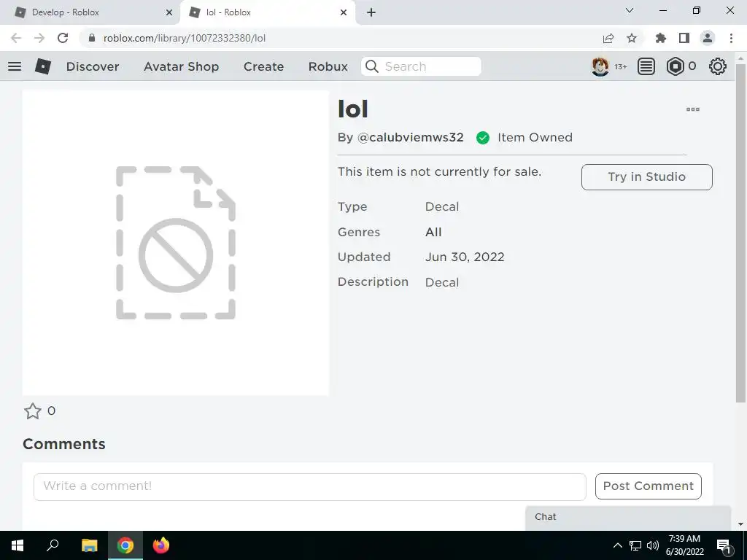Open a new browser tab
Screen dimensions: 747x560
[371, 12]
